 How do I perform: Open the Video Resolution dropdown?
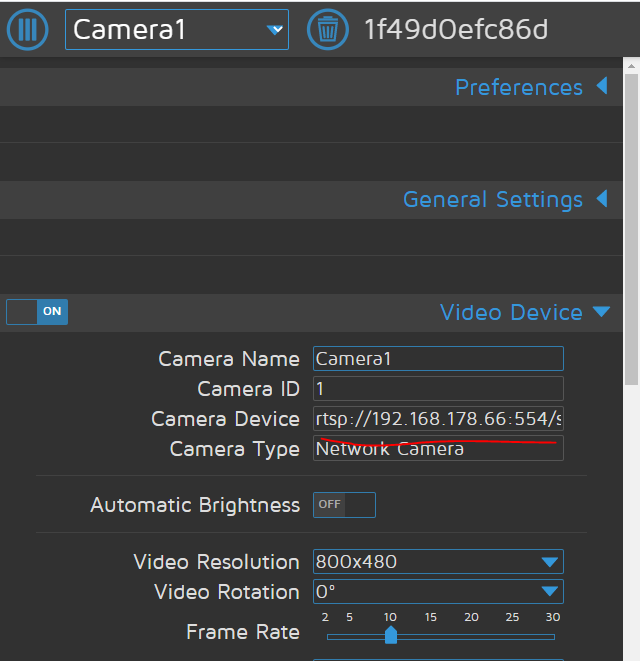(438, 562)
